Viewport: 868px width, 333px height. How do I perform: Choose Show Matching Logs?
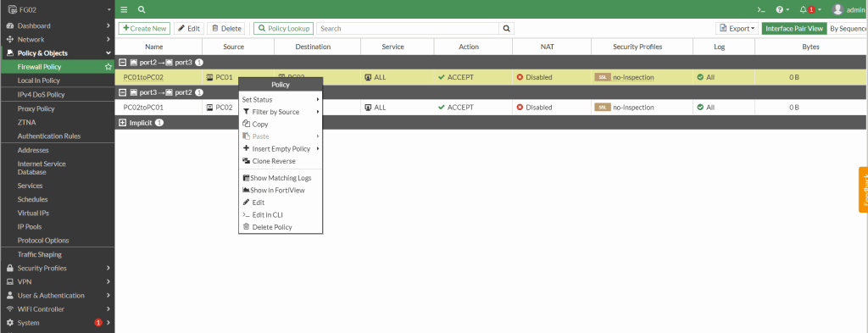point(281,178)
